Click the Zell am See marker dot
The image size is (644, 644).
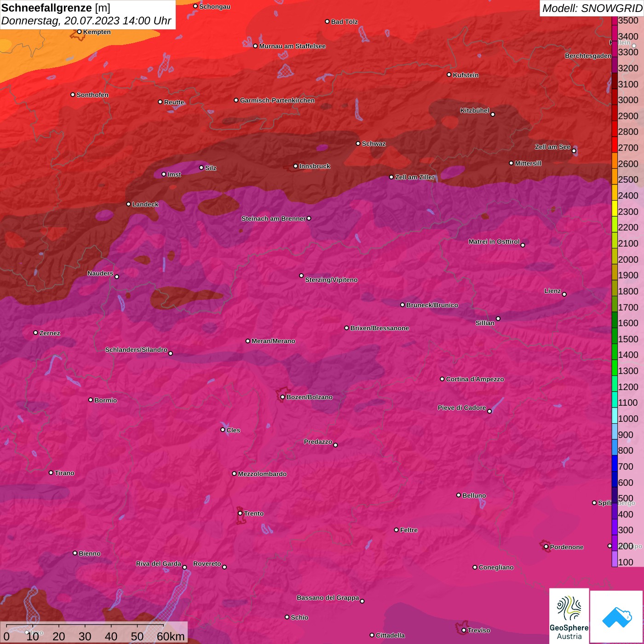(x=574, y=150)
